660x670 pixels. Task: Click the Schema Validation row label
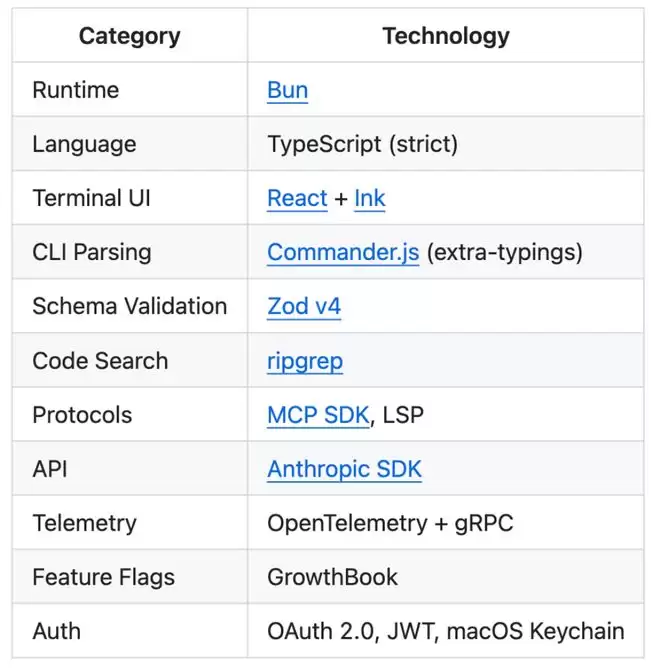[129, 306]
